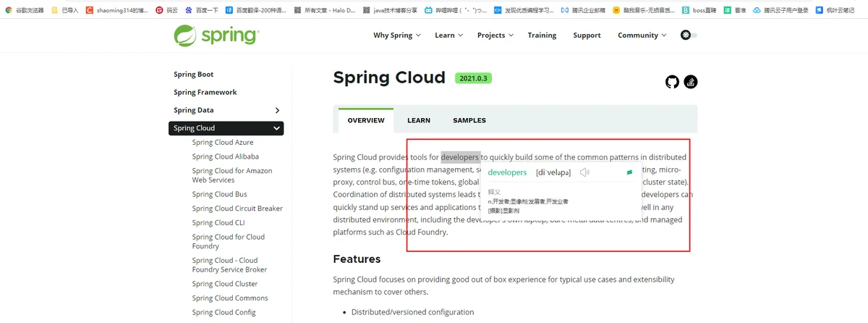The image size is (868, 323).
Task: Open Spring Cloud Cluster project
Action: (225, 284)
